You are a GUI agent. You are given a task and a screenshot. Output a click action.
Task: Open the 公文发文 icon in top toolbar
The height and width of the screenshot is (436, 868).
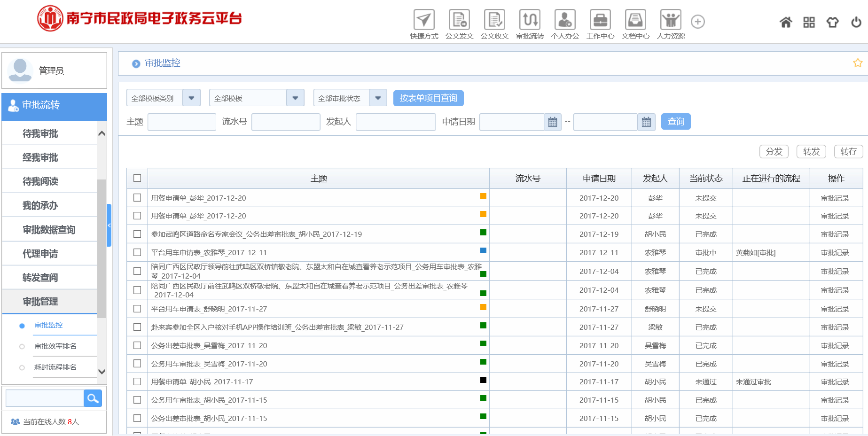click(x=459, y=20)
